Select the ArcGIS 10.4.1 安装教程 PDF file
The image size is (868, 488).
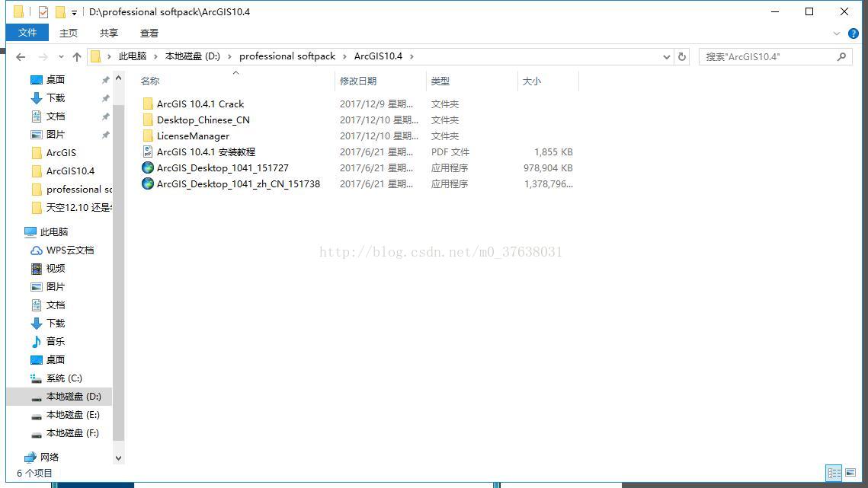coord(205,152)
